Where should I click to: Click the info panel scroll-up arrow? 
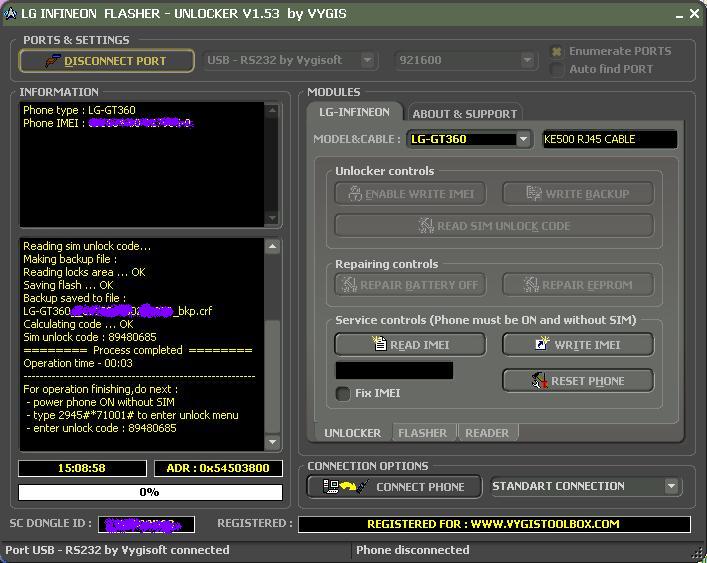coord(272,110)
